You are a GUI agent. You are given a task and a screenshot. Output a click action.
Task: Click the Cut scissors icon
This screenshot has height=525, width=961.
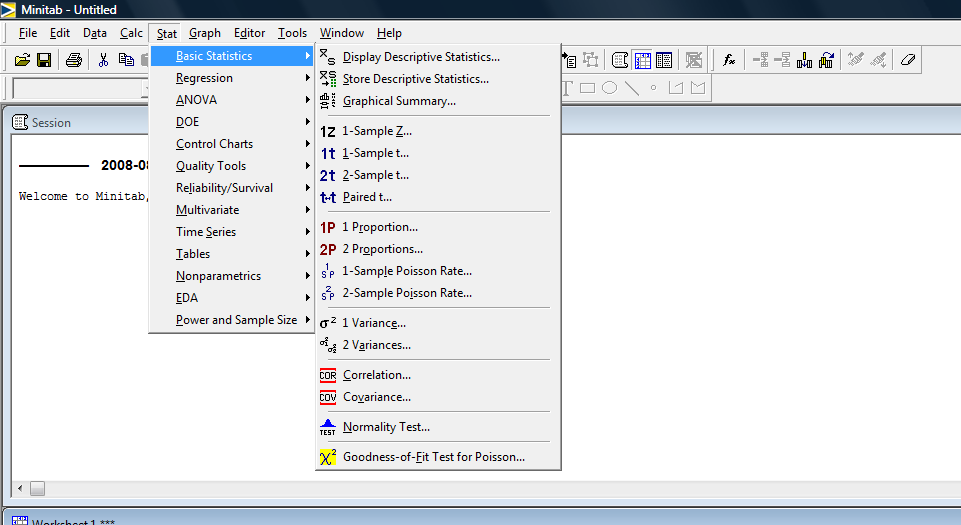pos(103,60)
